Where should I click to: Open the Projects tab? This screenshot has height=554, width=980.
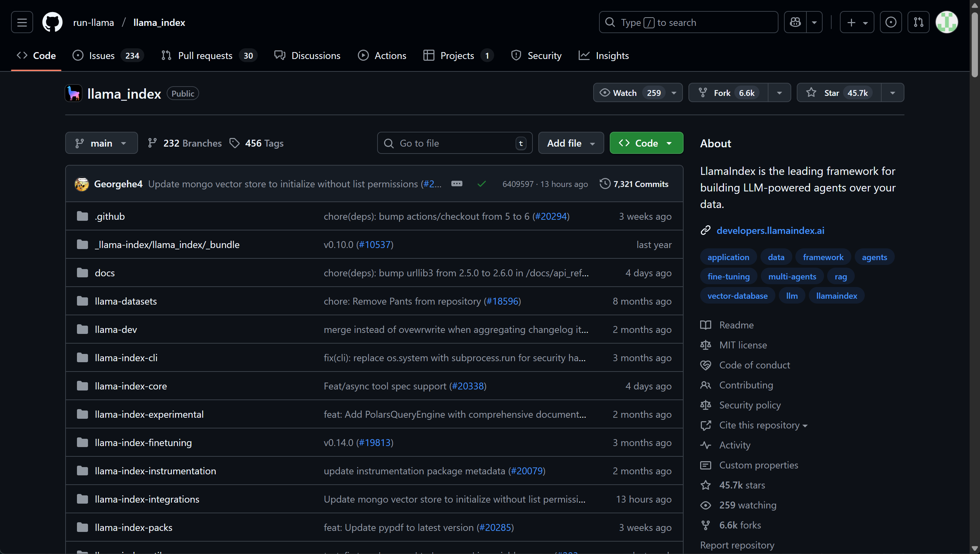coord(458,56)
